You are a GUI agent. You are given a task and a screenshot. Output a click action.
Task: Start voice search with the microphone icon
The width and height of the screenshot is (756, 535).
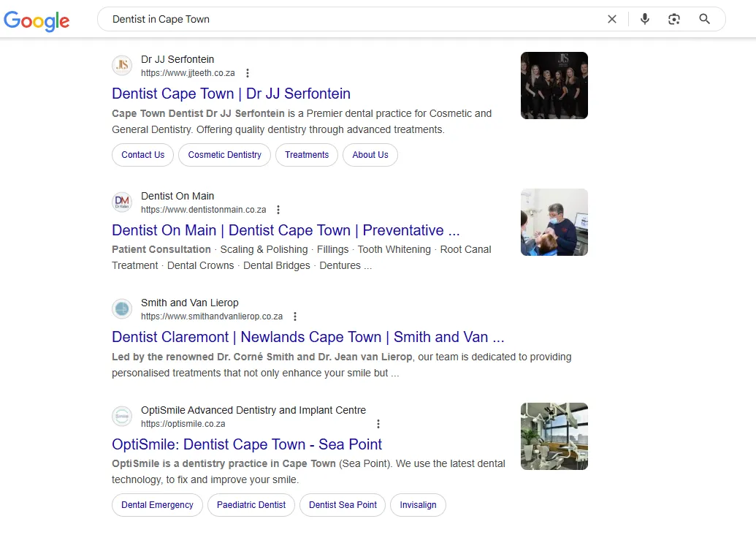pos(645,19)
